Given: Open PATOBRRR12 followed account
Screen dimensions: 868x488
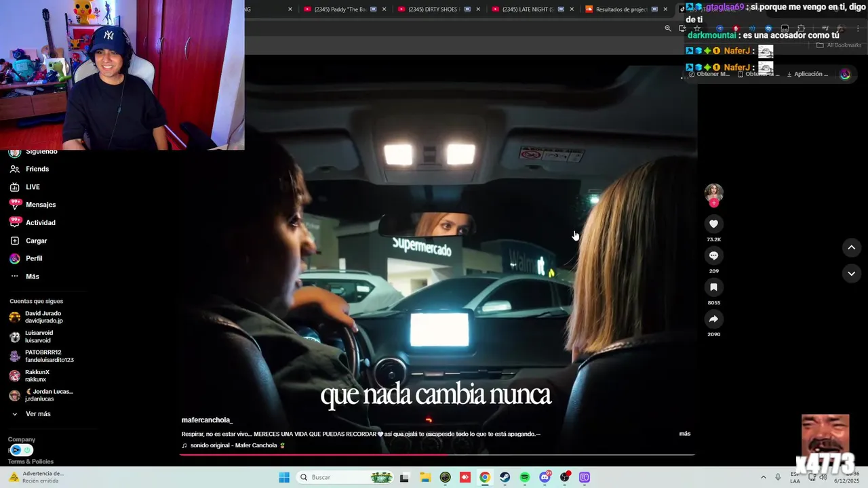Looking at the screenshot, I should (41, 357).
